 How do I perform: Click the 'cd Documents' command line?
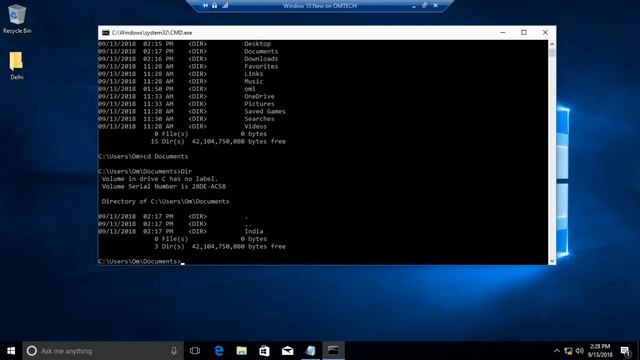coord(143,156)
